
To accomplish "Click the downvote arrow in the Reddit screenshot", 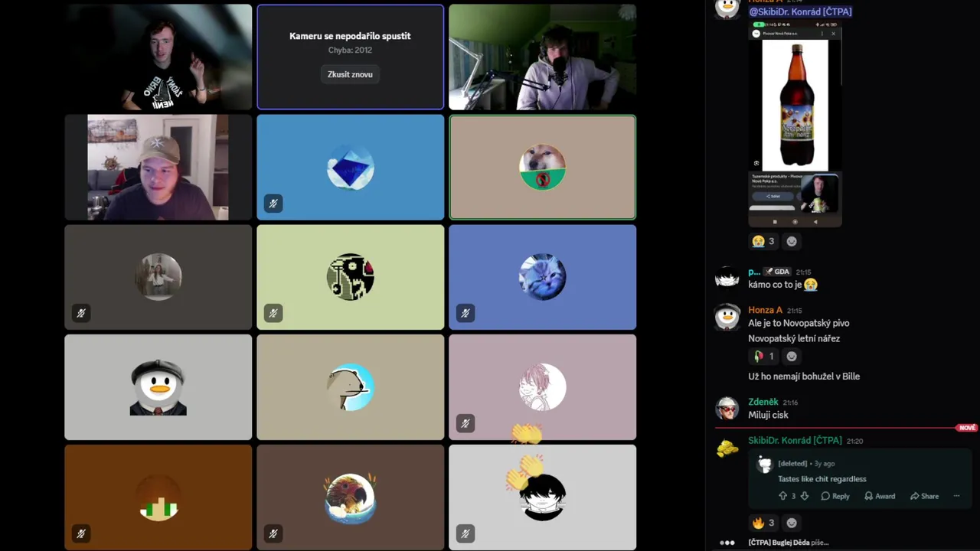I will [804, 496].
